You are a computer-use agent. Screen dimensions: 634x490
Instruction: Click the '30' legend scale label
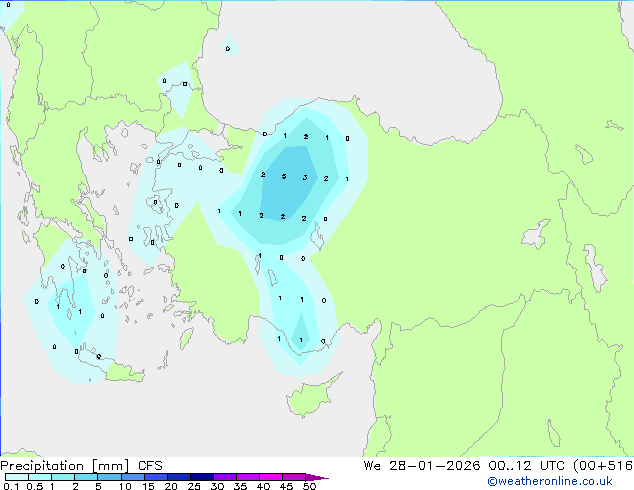217,486
